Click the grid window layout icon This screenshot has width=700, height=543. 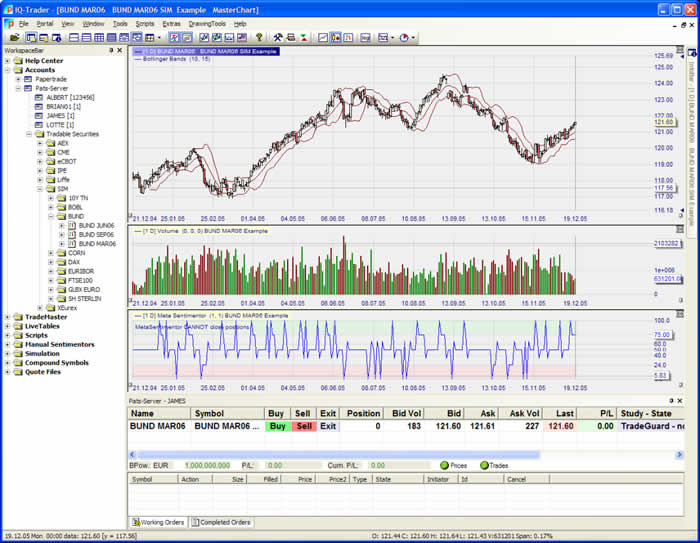[x=99, y=38]
